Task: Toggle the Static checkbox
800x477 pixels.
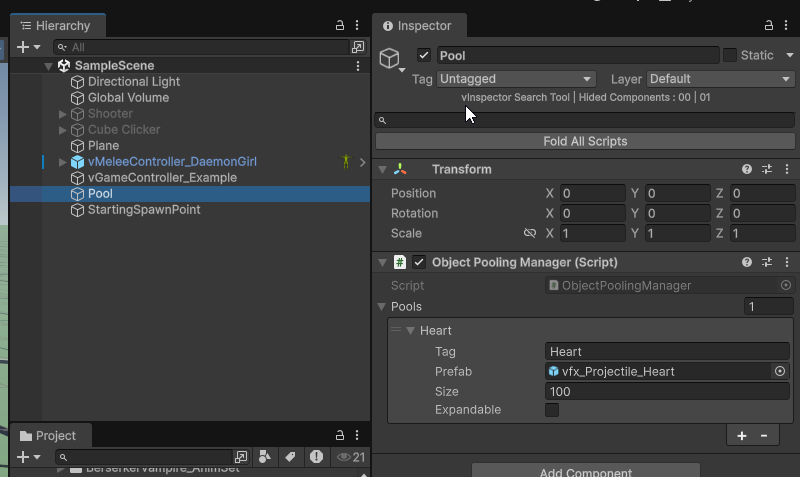Action: click(x=730, y=55)
